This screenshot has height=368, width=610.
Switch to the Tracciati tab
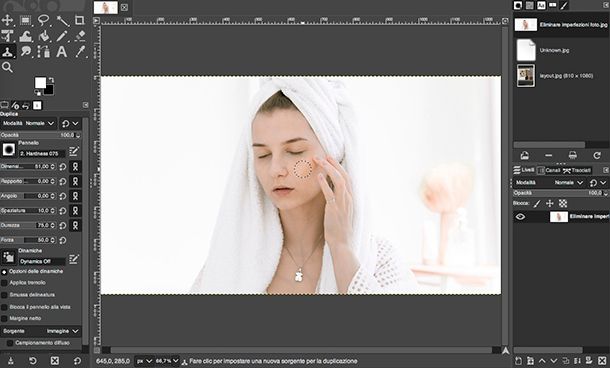[577, 170]
